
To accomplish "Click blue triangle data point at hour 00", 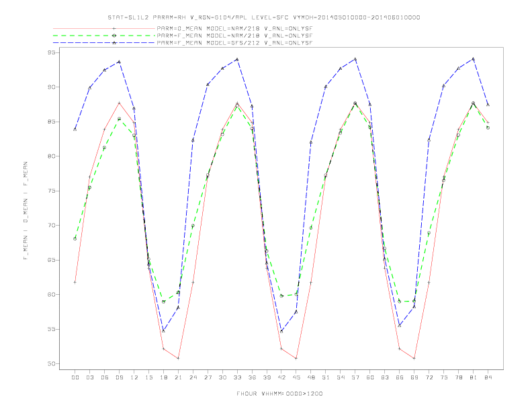I will coord(75,129).
